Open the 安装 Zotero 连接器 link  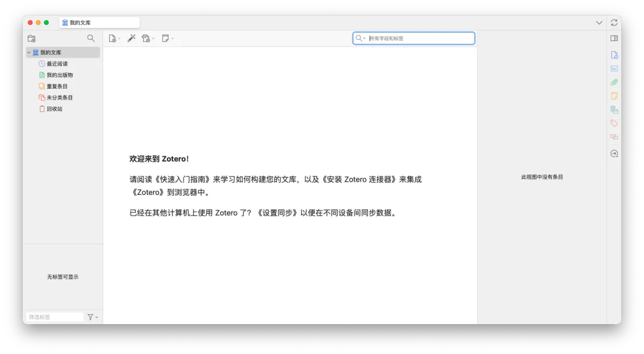360,179
